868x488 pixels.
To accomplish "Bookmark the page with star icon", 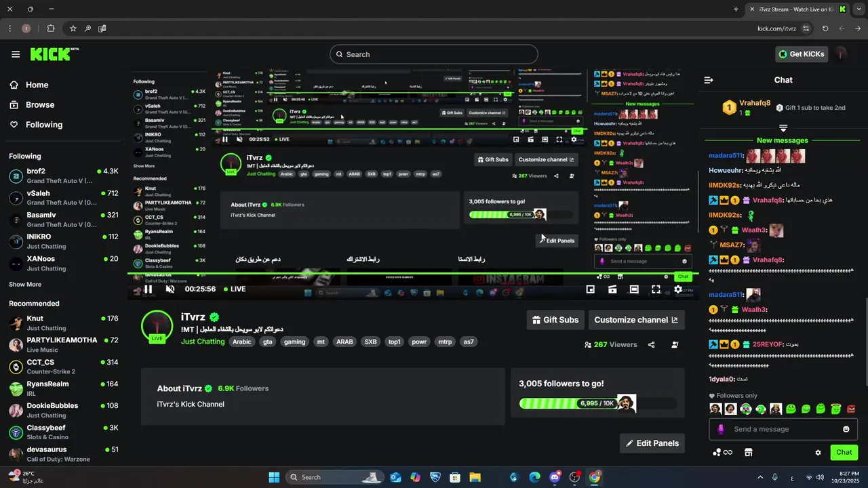I will (x=73, y=28).
